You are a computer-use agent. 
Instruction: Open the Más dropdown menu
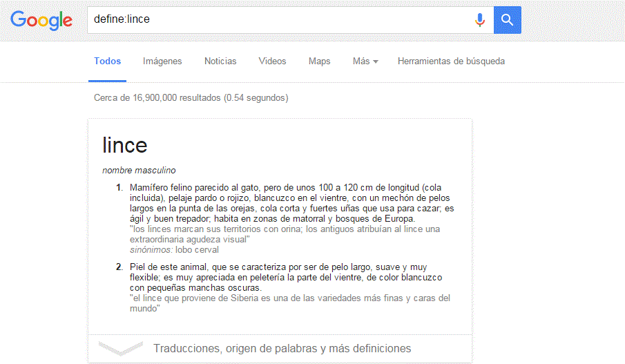pos(365,61)
